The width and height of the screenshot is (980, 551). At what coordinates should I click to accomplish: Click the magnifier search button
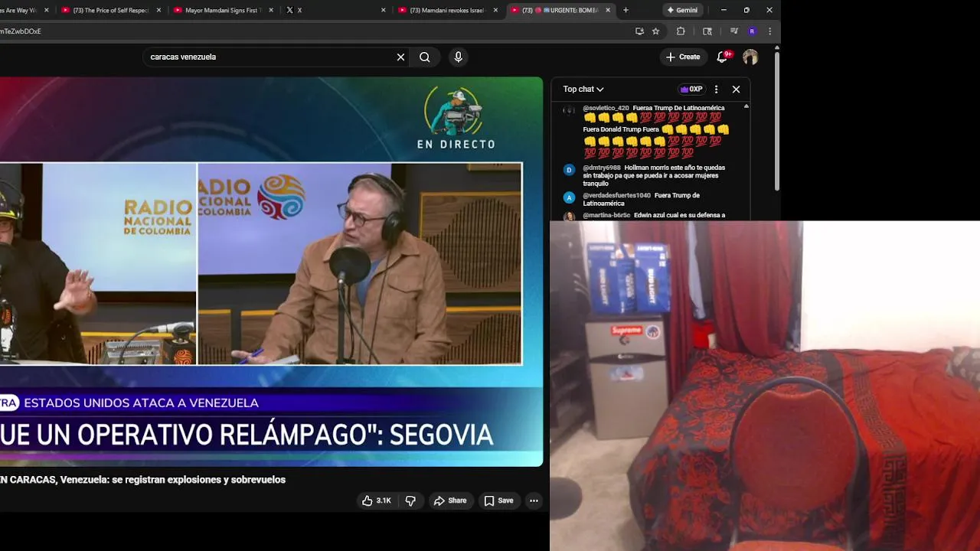(x=425, y=57)
